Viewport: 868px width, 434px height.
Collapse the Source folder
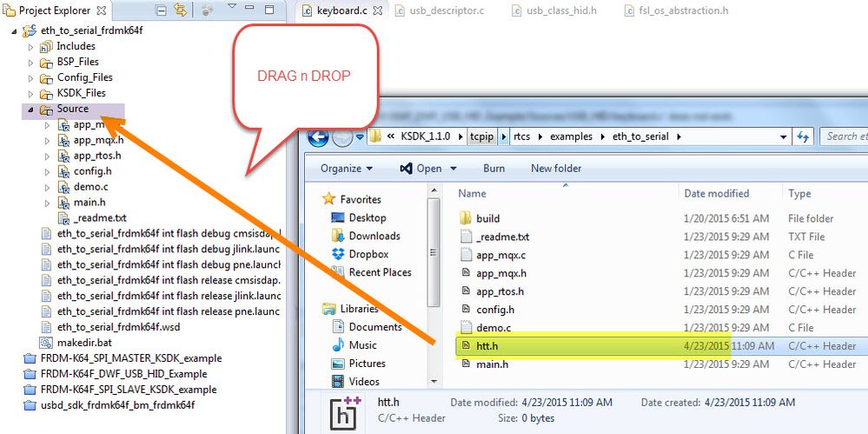click(x=30, y=110)
